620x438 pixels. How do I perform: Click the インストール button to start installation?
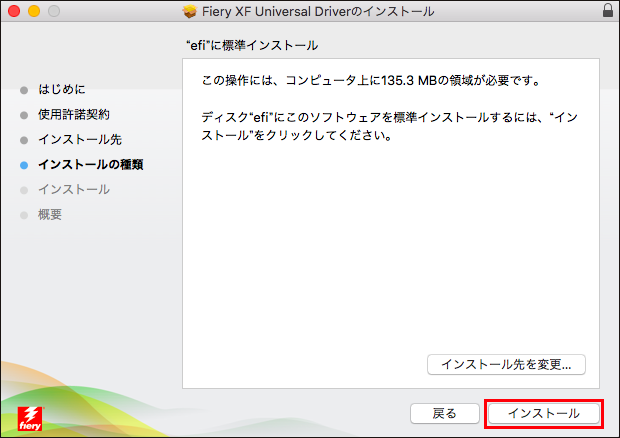click(544, 413)
